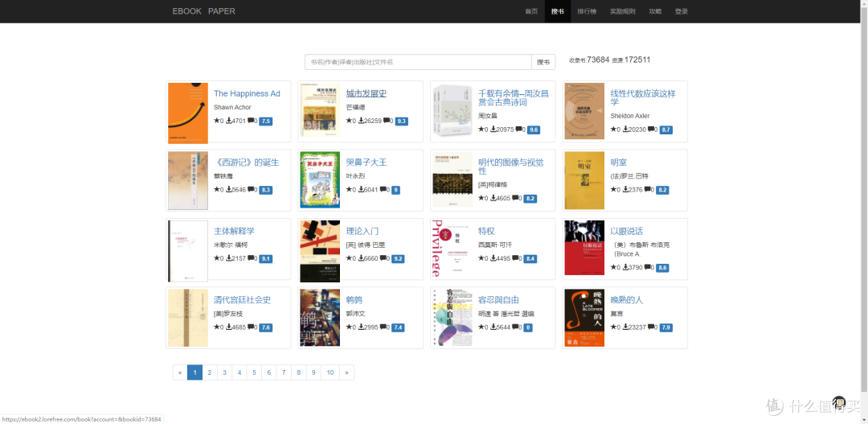Screen dimensions: 868x424
Task: Click the 容忍與自由 cover image
Action: coord(452,318)
